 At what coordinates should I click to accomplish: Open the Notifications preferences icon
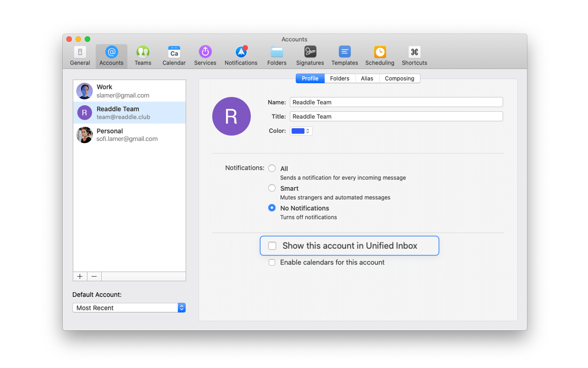241,56
